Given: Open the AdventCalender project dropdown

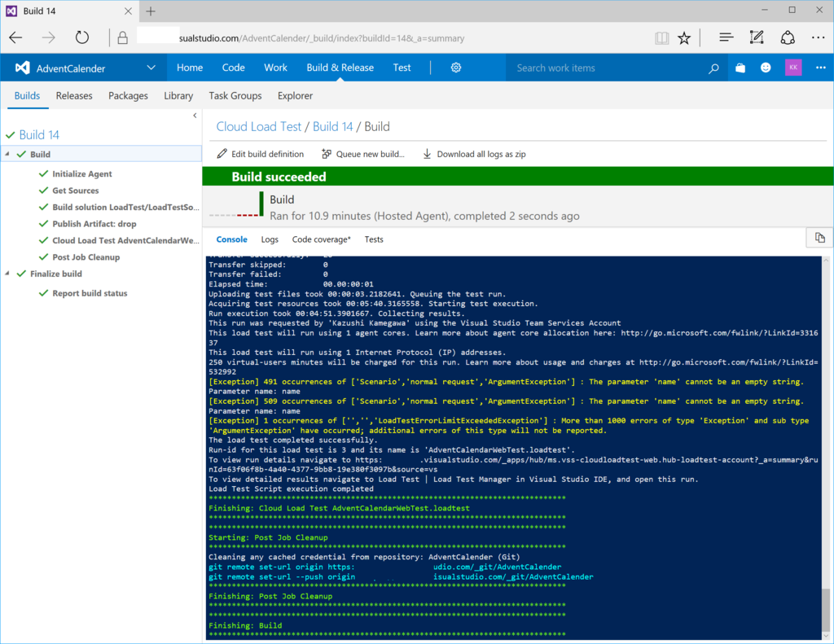Looking at the screenshot, I should click(151, 68).
